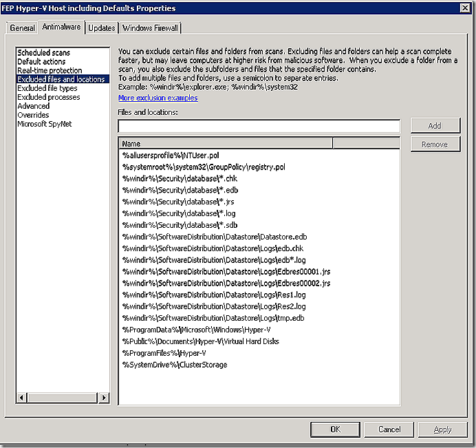Screen dimensions: 476x448
Task: Open the More exclusion examples link
Action: pyautogui.click(x=158, y=98)
